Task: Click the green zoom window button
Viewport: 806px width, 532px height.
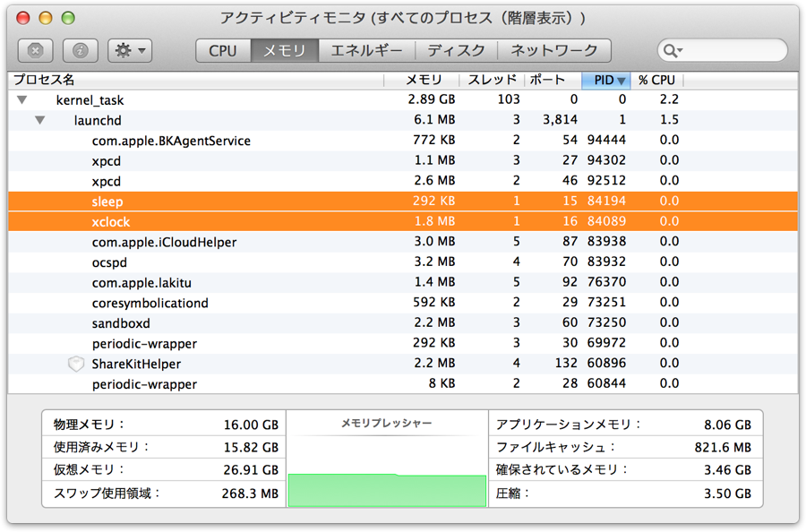Action: [x=68, y=19]
